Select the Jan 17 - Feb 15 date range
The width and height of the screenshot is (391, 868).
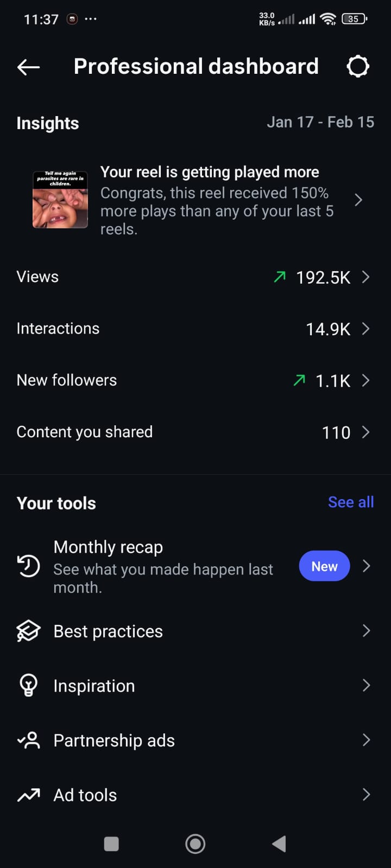click(x=320, y=122)
